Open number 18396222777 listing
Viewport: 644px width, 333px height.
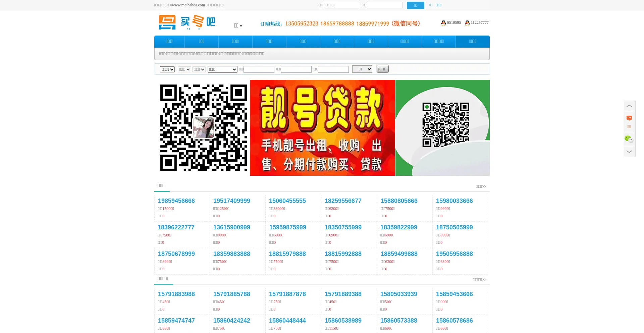(176, 227)
